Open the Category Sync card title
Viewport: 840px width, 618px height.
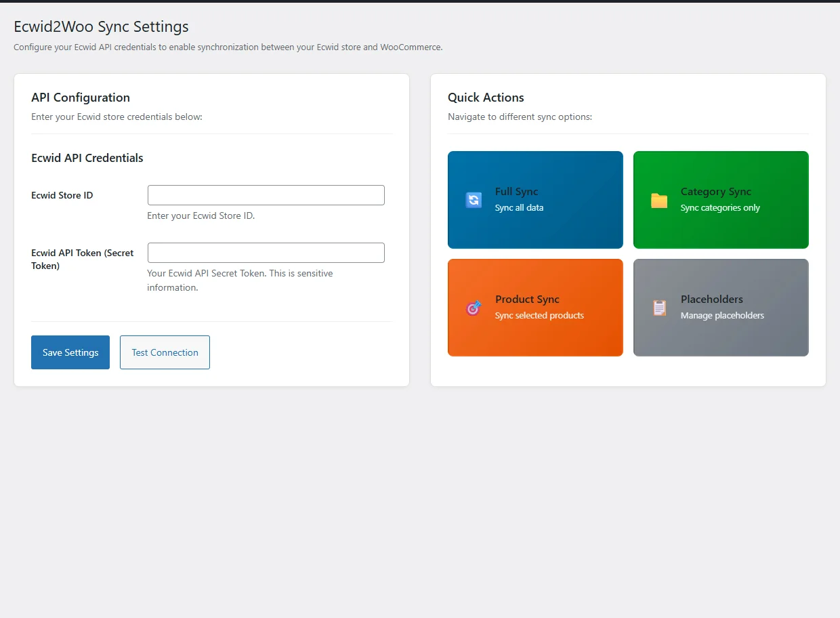click(715, 192)
